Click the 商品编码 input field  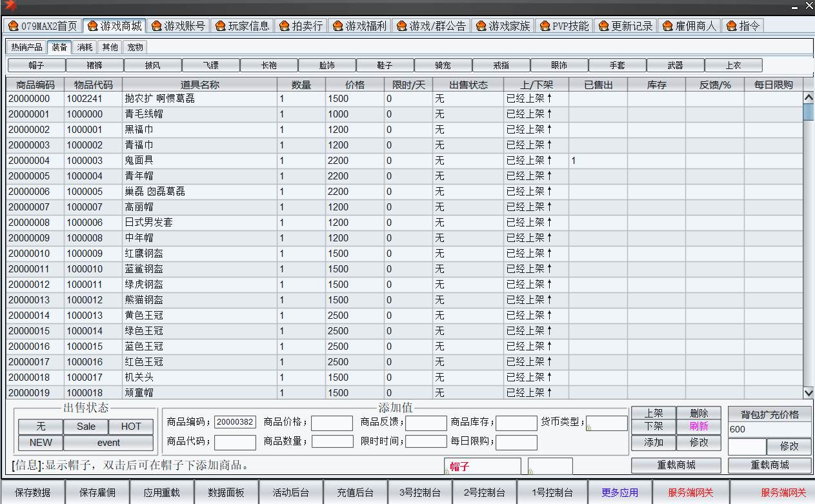tap(235, 422)
